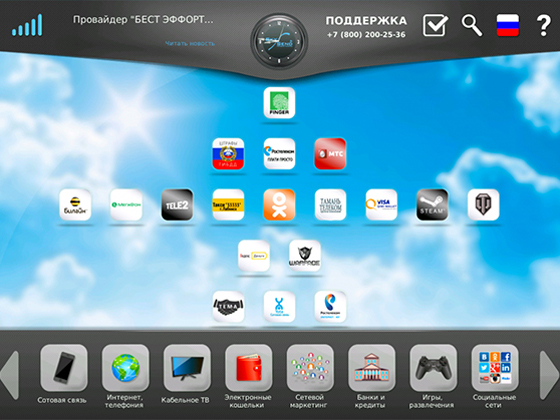Choose the Warface game icon
The image size is (560, 420).
click(x=305, y=256)
